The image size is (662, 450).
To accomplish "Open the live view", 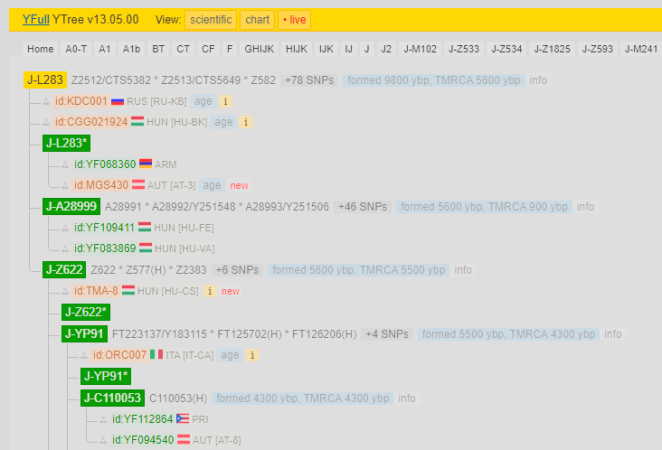I will click(x=294, y=20).
